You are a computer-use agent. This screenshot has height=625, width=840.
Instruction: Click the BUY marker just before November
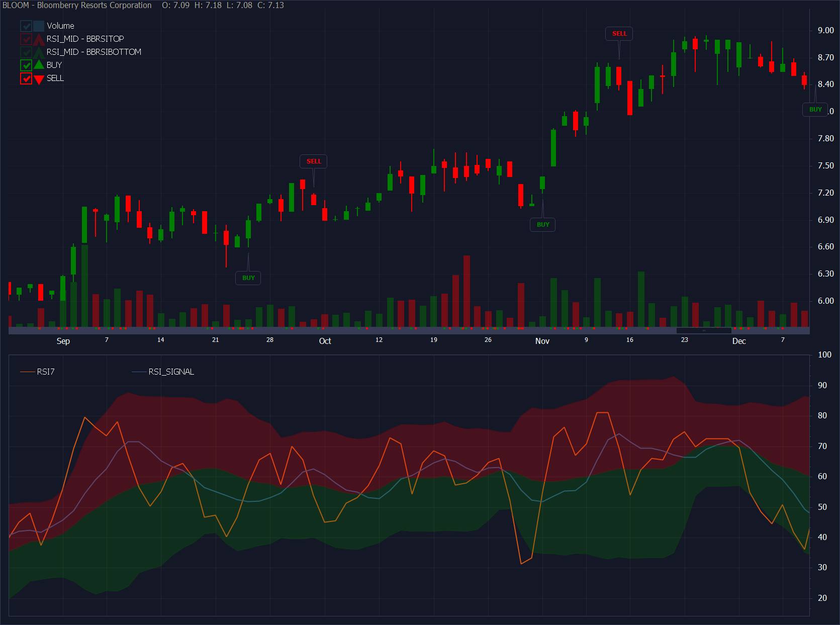543,225
